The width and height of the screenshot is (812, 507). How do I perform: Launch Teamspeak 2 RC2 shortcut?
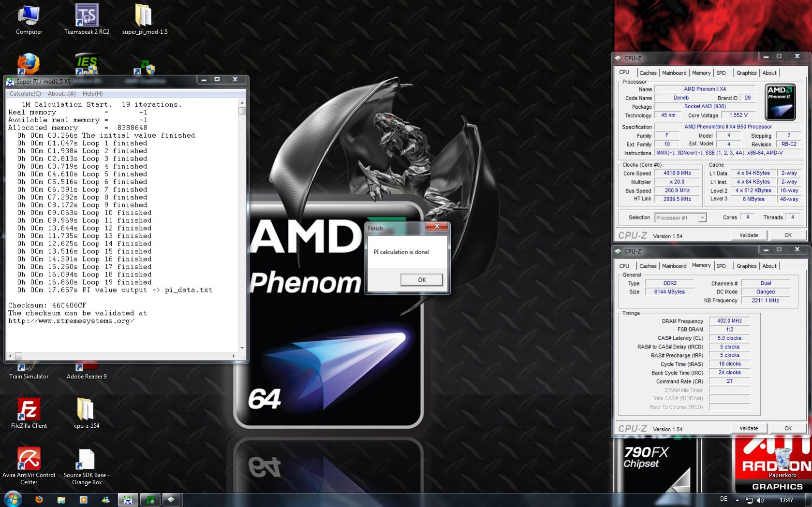[87, 20]
